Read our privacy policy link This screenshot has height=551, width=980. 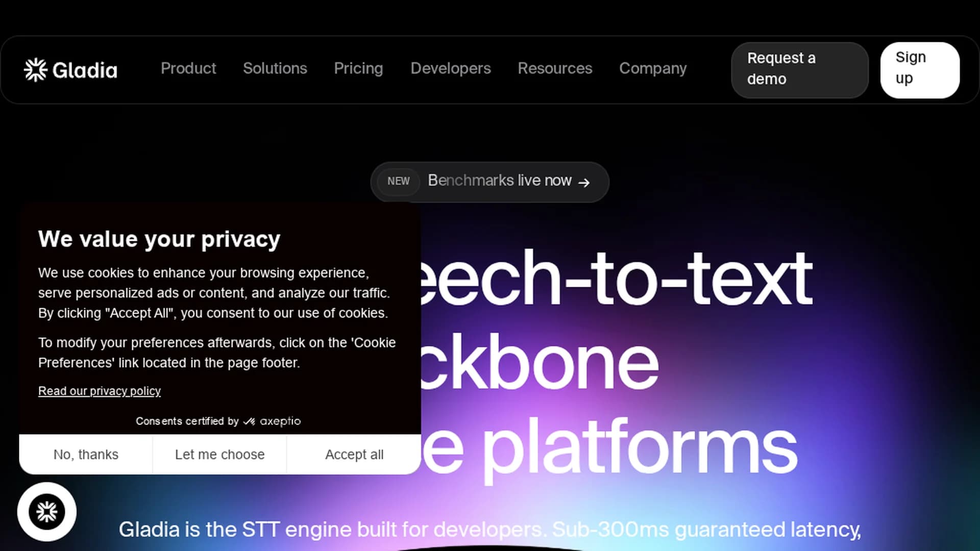point(100,391)
